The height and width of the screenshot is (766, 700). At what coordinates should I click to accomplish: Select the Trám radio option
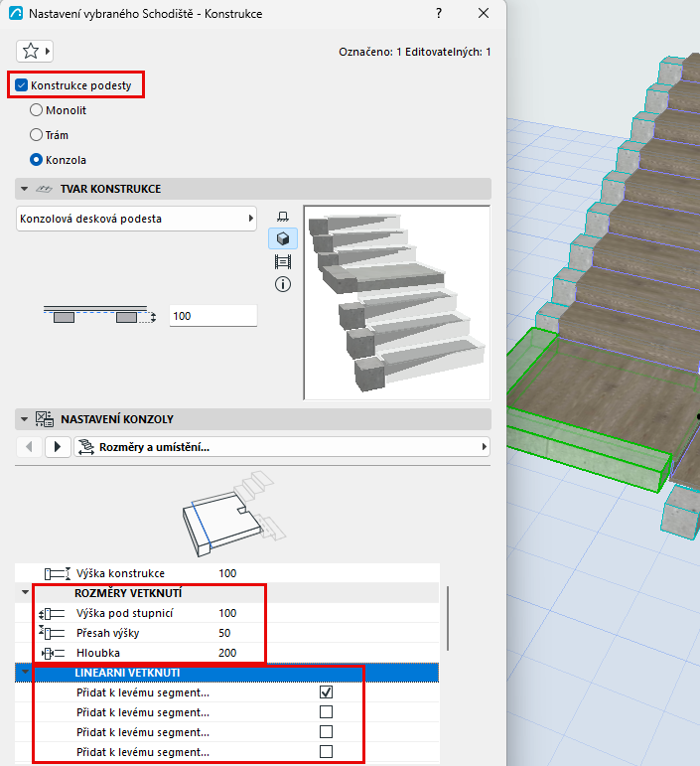tap(36, 135)
